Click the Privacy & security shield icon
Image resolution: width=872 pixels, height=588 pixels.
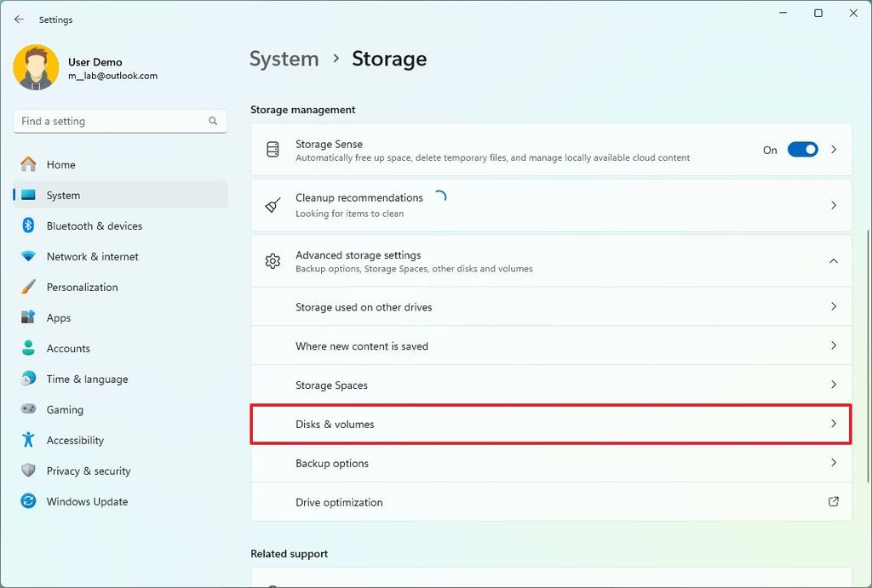pyautogui.click(x=28, y=471)
